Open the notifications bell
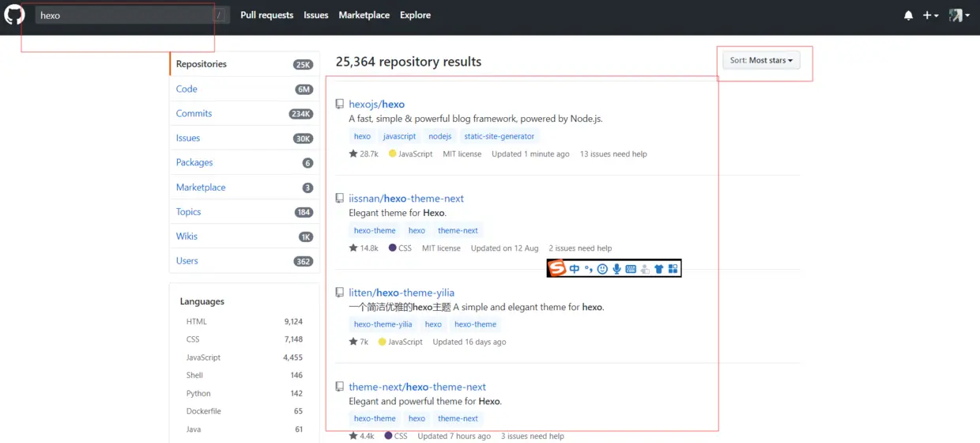The width and height of the screenshot is (980, 443). point(909,15)
